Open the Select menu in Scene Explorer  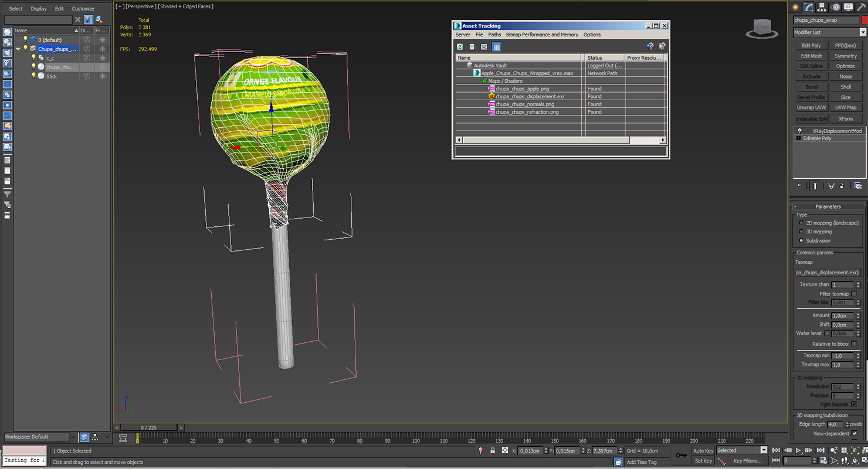pyautogui.click(x=16, y=9)
